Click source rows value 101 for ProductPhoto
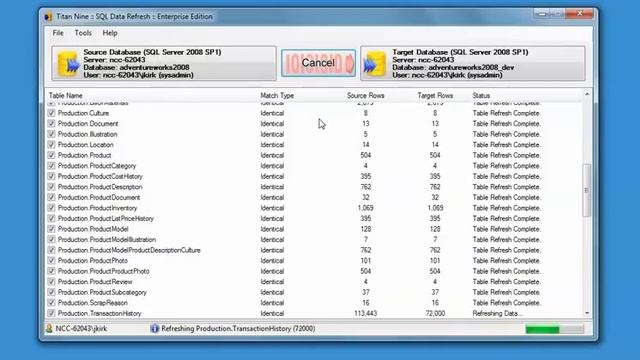The height and width of the screenshot is (360, 640). 366,261
